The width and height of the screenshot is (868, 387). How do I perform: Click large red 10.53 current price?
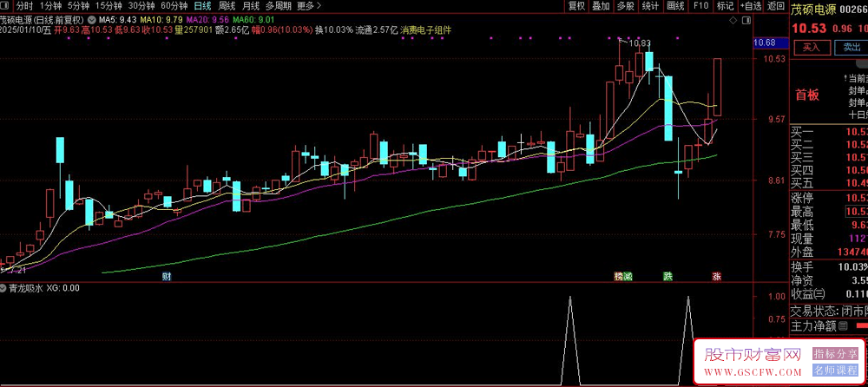click(809, 29)
